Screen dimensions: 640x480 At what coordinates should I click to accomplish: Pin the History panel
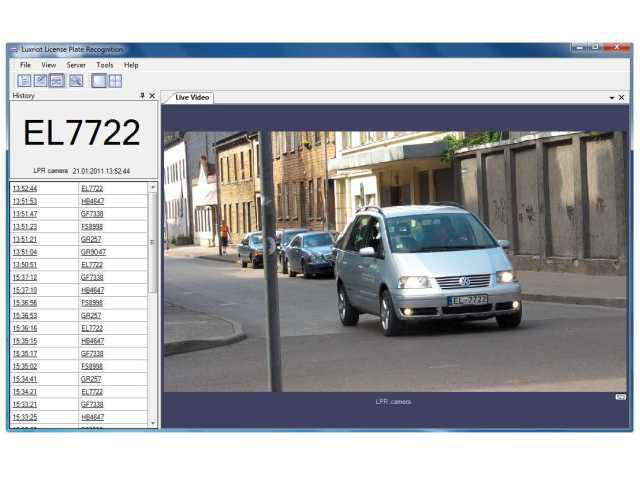(141, 96)
